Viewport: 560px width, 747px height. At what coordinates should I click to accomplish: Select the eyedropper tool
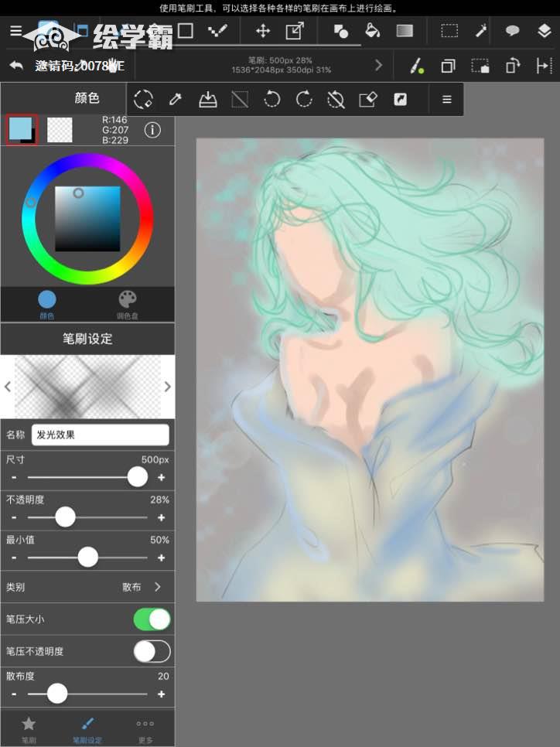(176, 99)
